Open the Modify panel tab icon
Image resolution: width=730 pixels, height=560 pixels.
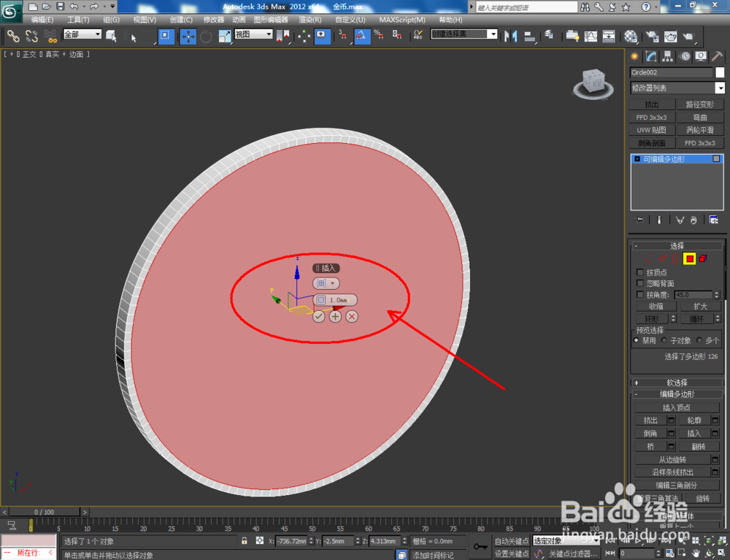pos(651,56)
